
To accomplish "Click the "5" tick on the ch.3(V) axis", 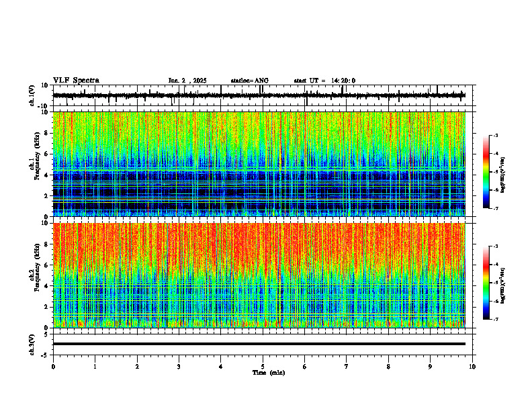I will (47, 334).
